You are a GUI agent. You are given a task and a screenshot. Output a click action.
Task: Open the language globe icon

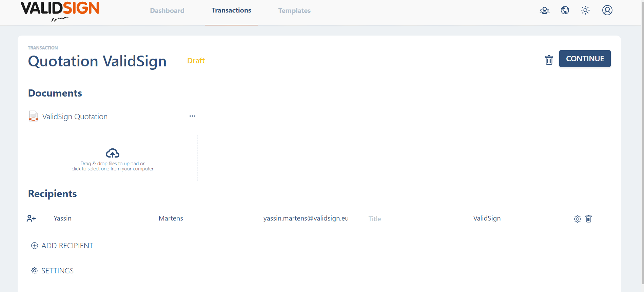(565, 11)
